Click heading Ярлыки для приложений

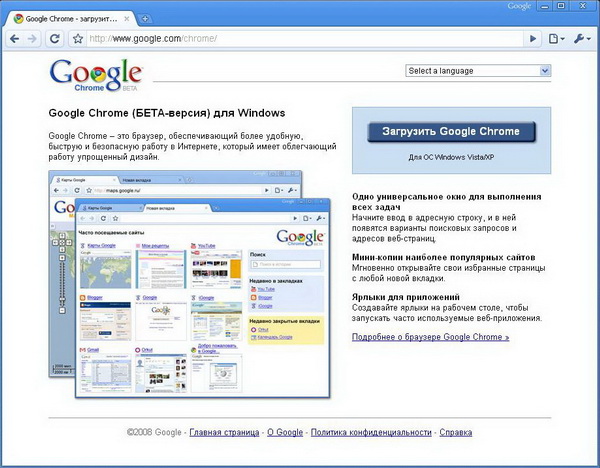pos(406,297)
